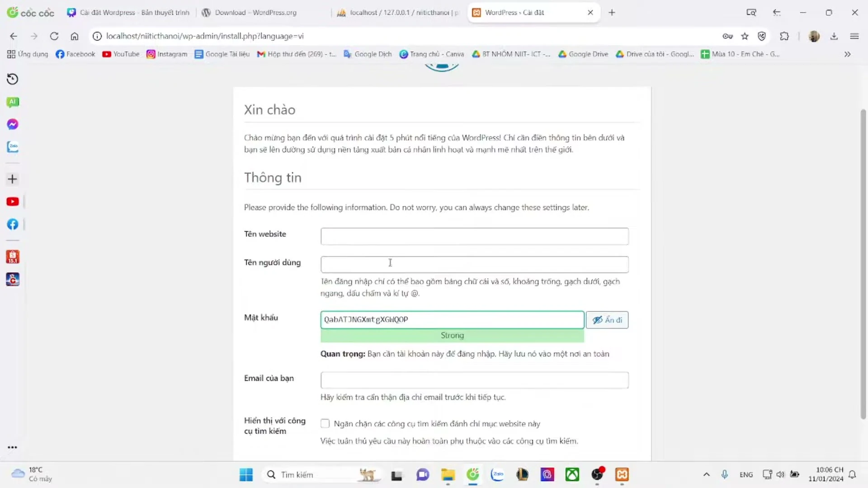The image size is (868, 488).
Task: Click 'Ẩn đi' to hide the password
Action: (607, 319)
